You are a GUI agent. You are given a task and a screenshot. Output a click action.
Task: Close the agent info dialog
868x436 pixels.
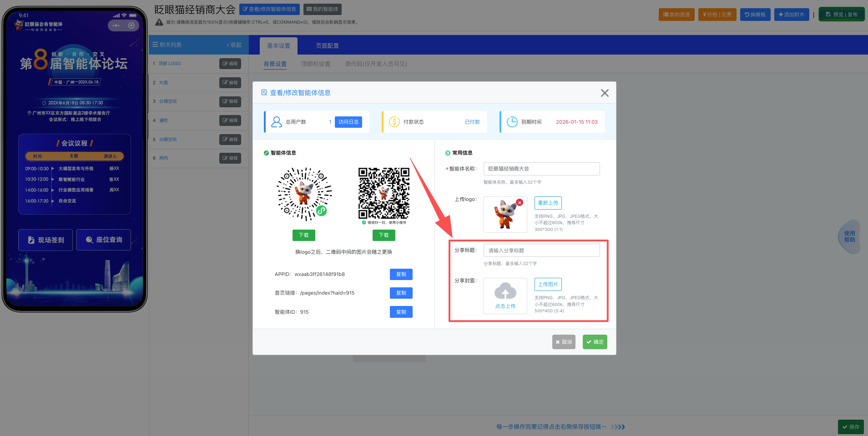[604, 93]
